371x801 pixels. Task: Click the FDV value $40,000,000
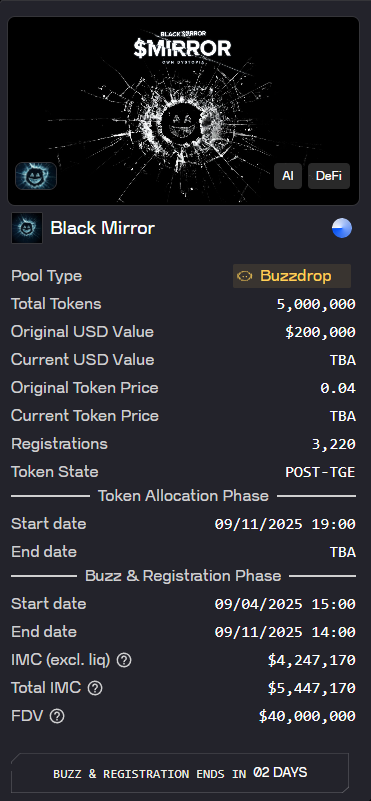(307, 716)
